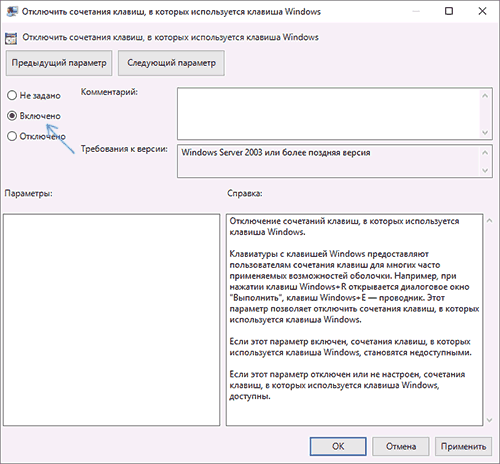Select the "Включено" radio button
500x464 pixels.
12,116
